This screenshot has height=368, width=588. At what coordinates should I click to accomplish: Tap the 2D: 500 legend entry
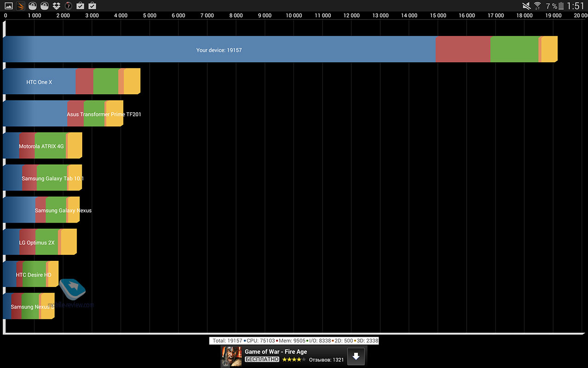(x=342, y=341)
